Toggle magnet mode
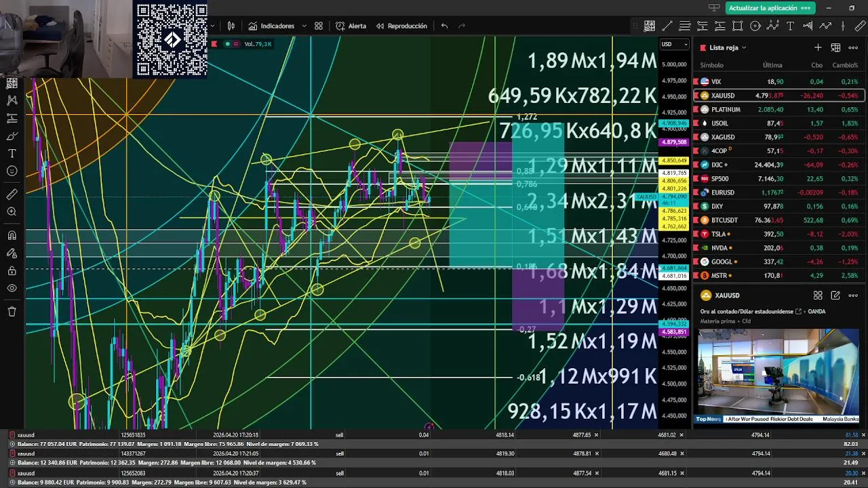The height and width of the screenshot is (488, 868). [x=12, y=236]
